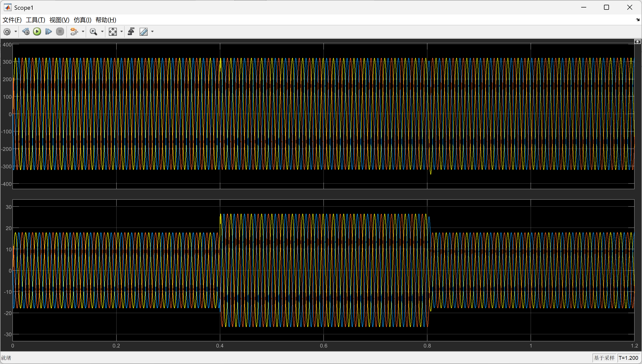Expand the configuration gear dropdown arrow
642x364 pixels.
[x=16, y=32]
